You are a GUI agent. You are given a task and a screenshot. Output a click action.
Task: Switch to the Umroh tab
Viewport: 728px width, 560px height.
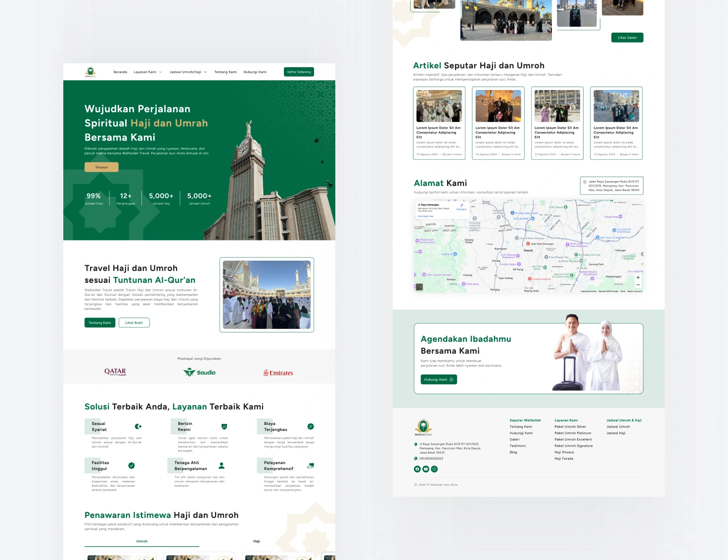(x=142, y=541)
